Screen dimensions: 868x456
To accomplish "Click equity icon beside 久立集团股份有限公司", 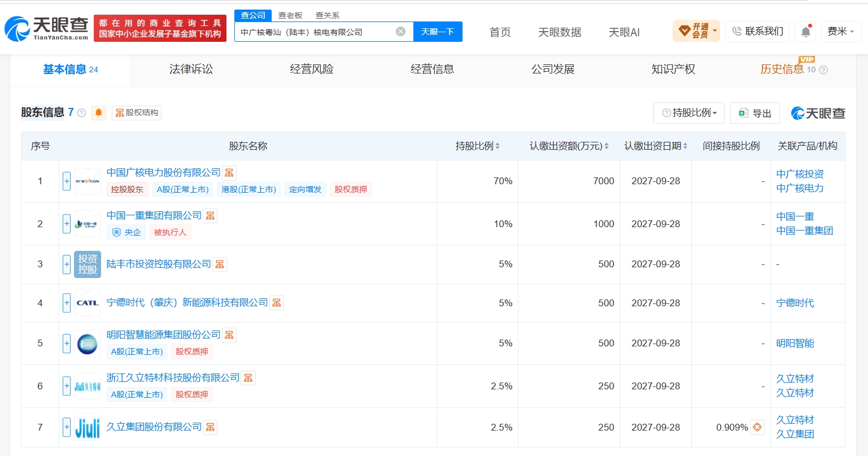I will tap(210, 427).
